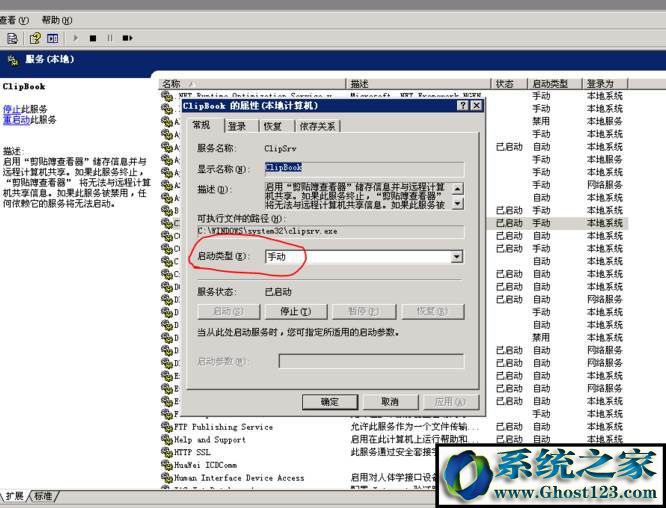Click the 取消 button
Image resolution: width=666 pixels, height=508 pixels.
(x=390, y=402)
